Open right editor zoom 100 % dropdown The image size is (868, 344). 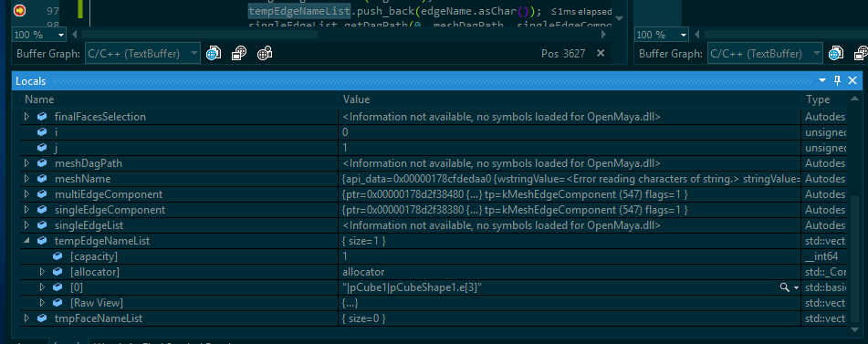[x=684, y=35]
